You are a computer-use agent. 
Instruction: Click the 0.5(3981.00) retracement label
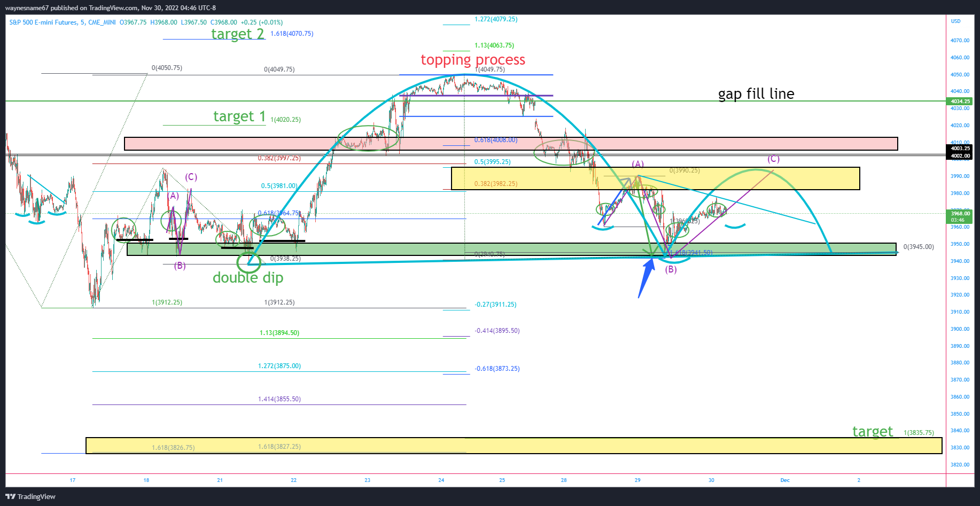pyautogui.click(x=279, y=186)
